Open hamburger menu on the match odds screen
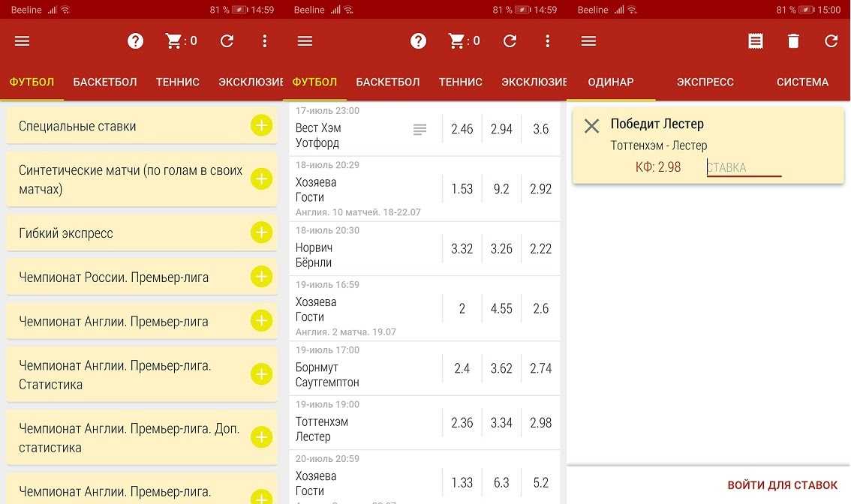The height and width of the screenshot is (504, 851). click(305, 40)
